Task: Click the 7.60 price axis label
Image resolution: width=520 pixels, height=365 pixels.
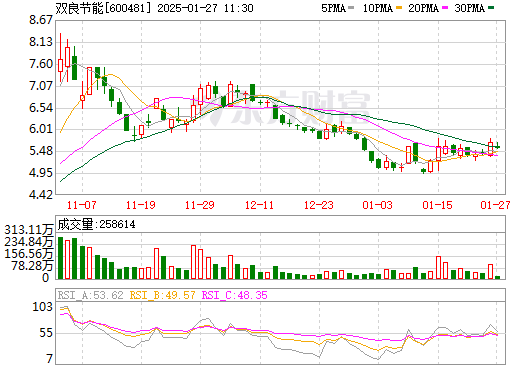Action: [x=41, y=64]
